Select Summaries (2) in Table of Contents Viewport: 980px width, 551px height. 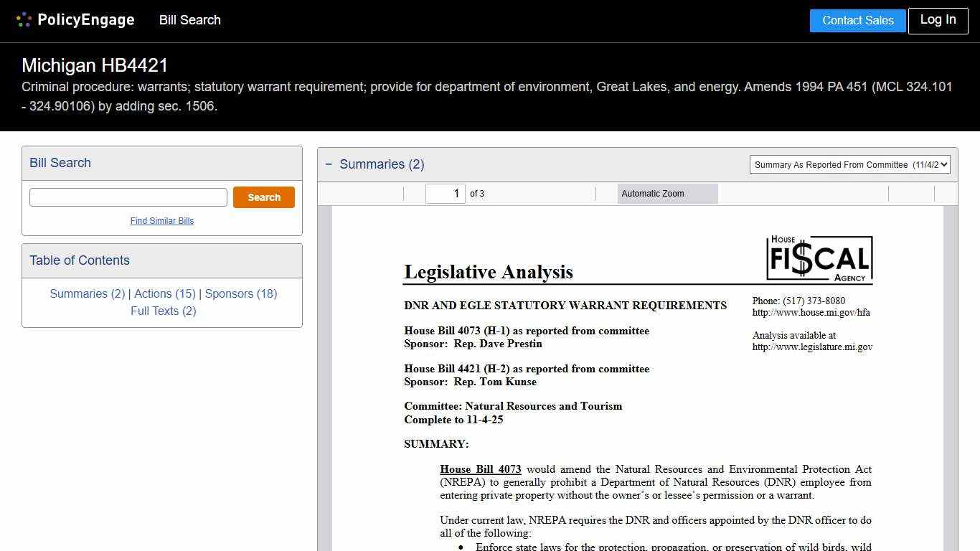pos(87,293)
